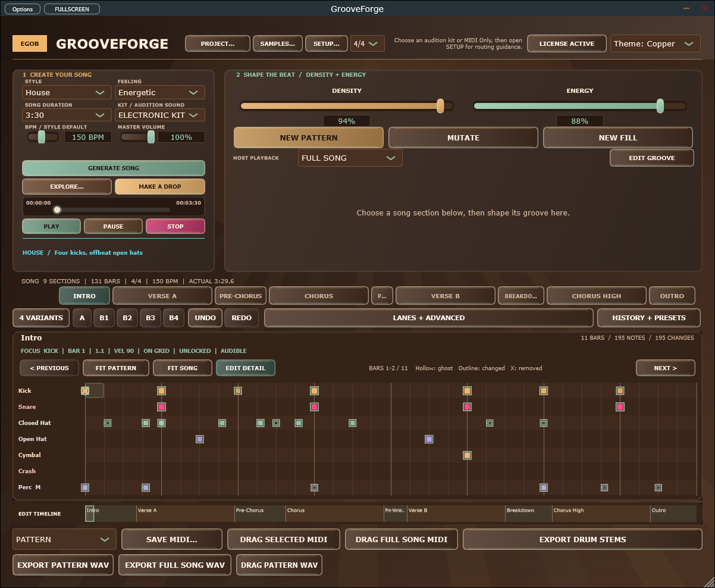This screenshot has height=588, width=715.
Task: Select the VERSE A section tab
Action: click(x=162, y=296)
